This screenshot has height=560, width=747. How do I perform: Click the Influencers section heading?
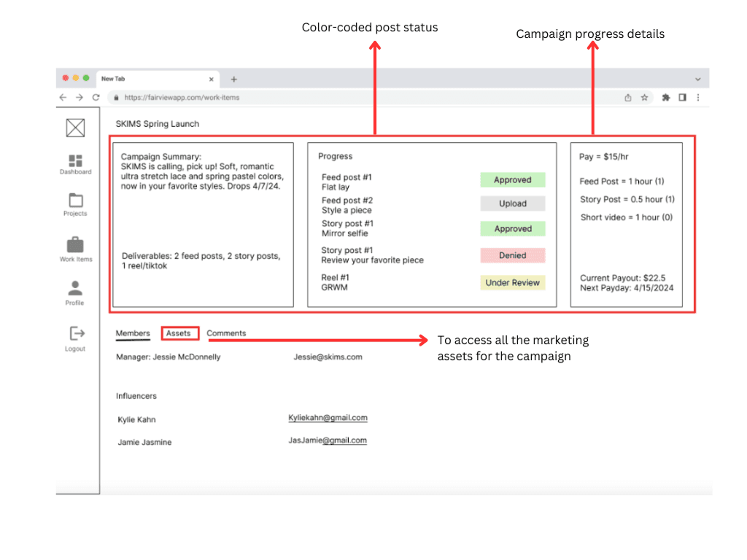tap(136, 396)
